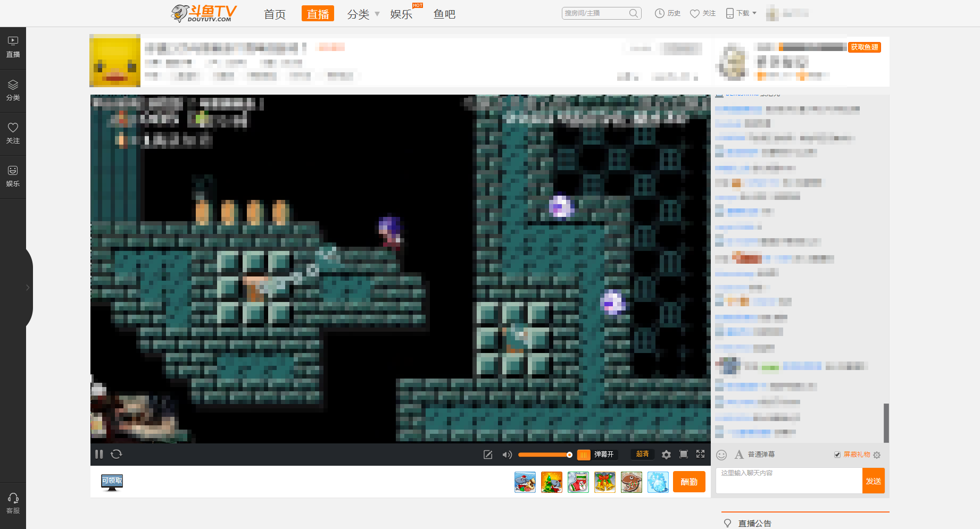Click the search magnifier icon
This screenshot has height=529, width=980.
tap(634, 13)
